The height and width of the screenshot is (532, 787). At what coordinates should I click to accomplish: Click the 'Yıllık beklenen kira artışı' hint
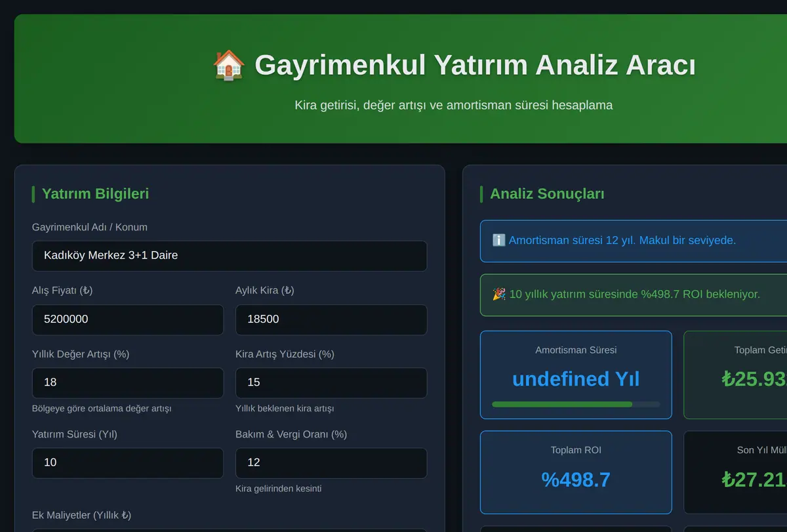285,409
